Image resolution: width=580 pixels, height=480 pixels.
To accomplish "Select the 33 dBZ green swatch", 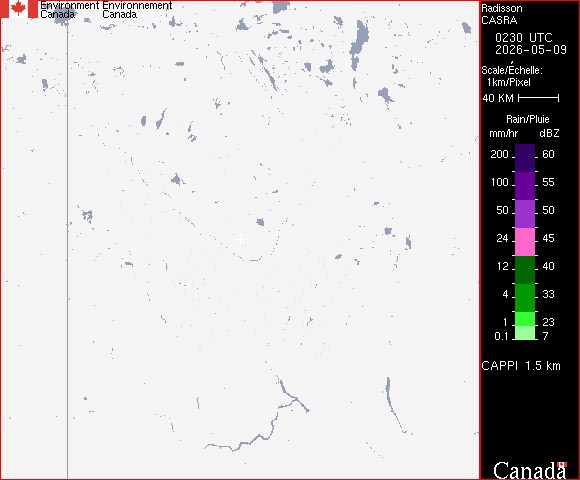I will (525, 298).
